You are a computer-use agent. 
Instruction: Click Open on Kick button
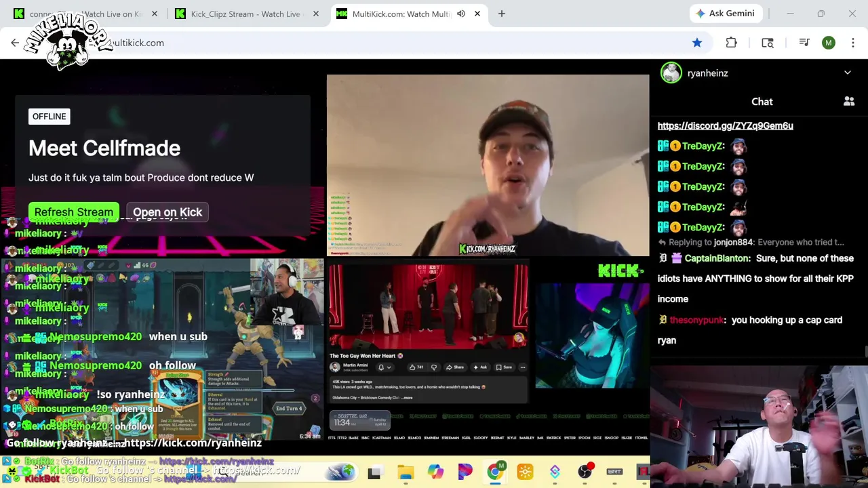(167, 212)
